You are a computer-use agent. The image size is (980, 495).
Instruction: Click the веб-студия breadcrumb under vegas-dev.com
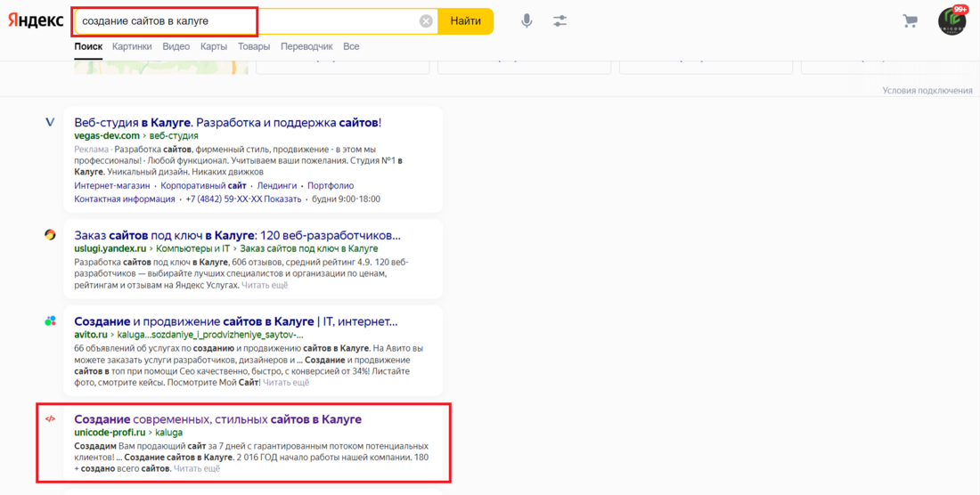(174, 136)
